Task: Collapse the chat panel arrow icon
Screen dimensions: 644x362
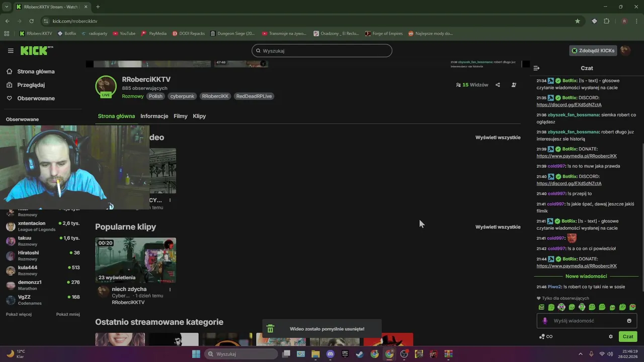Action: (536, 68)
